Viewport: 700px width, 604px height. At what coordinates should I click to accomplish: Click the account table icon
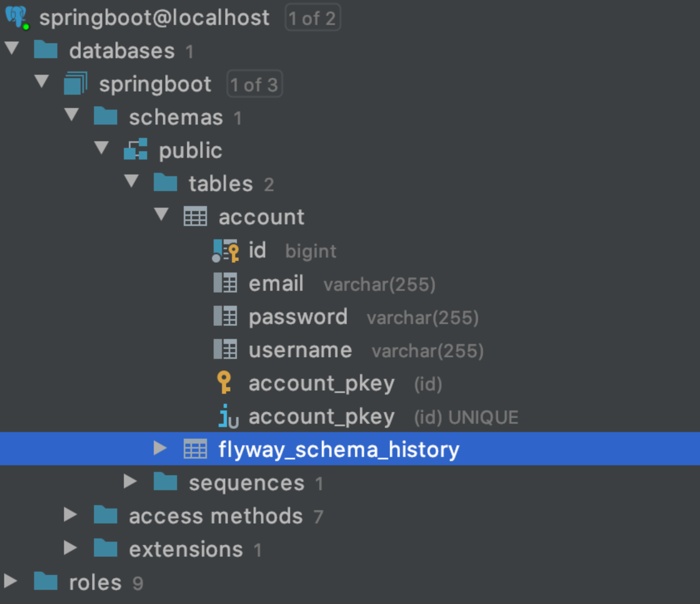[x=195, y=216]
